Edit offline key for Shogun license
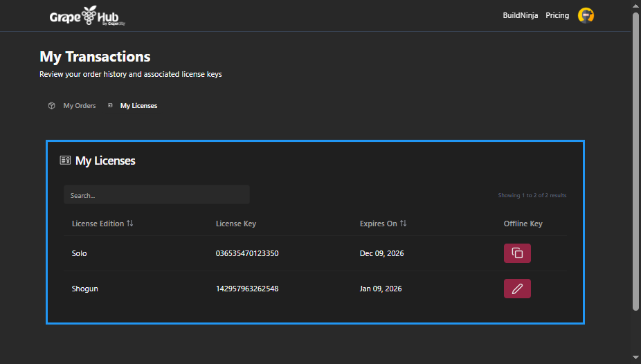This screenshot has width=641, height=364. (517, 289)
